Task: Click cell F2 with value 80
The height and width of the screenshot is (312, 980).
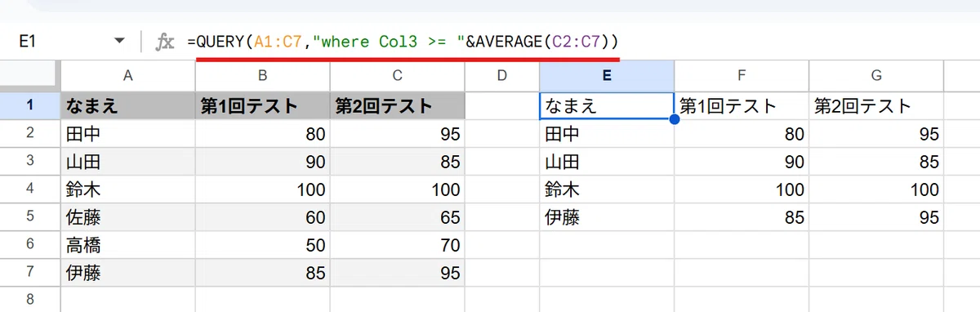Action: point(742,133)
